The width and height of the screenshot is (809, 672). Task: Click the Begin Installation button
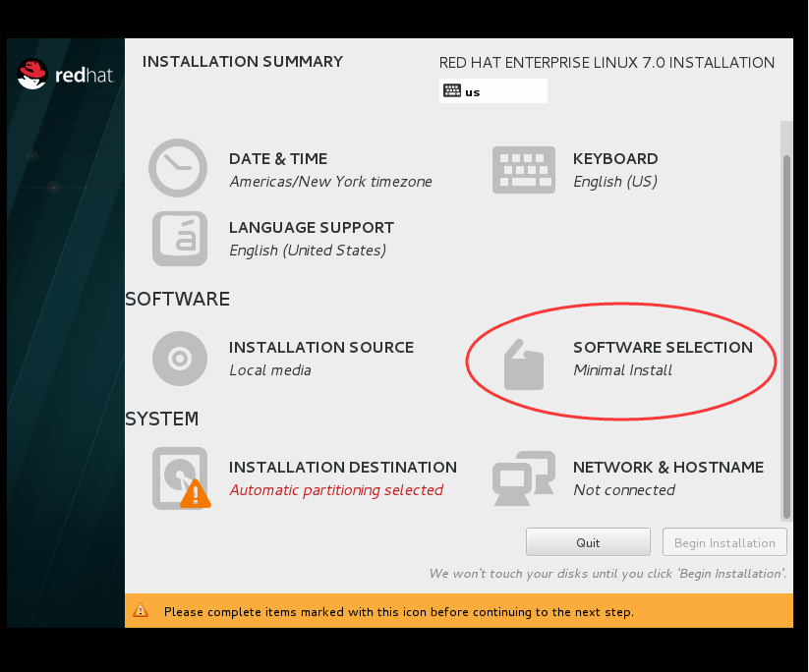point(724,542)
